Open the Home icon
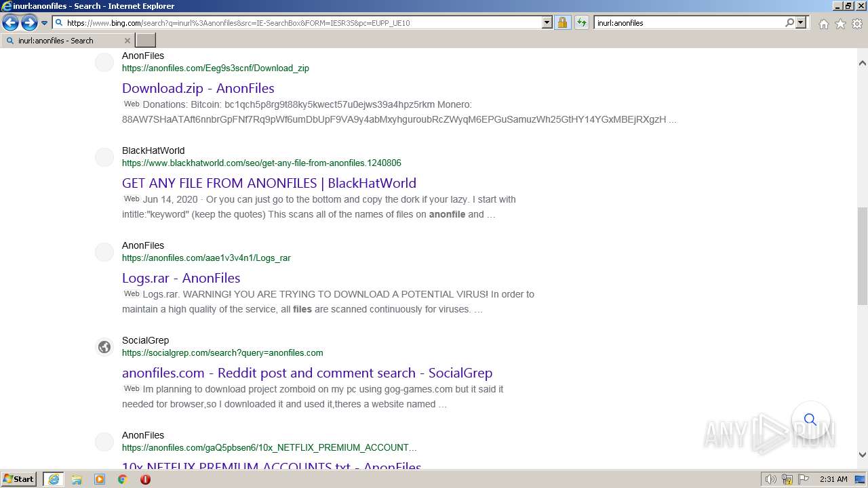The image size is (868, 488). [823, 24]
